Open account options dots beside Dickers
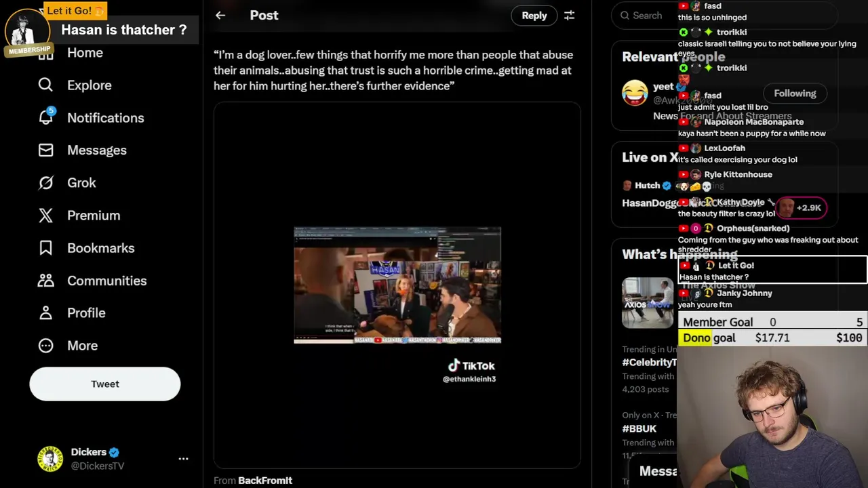868x488 pixels. coord(183,459)
